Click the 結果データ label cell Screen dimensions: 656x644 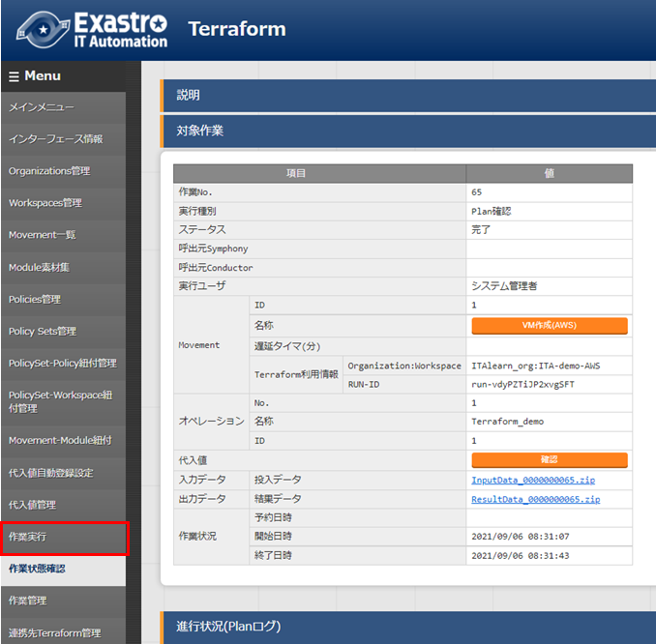pos(358,499)
